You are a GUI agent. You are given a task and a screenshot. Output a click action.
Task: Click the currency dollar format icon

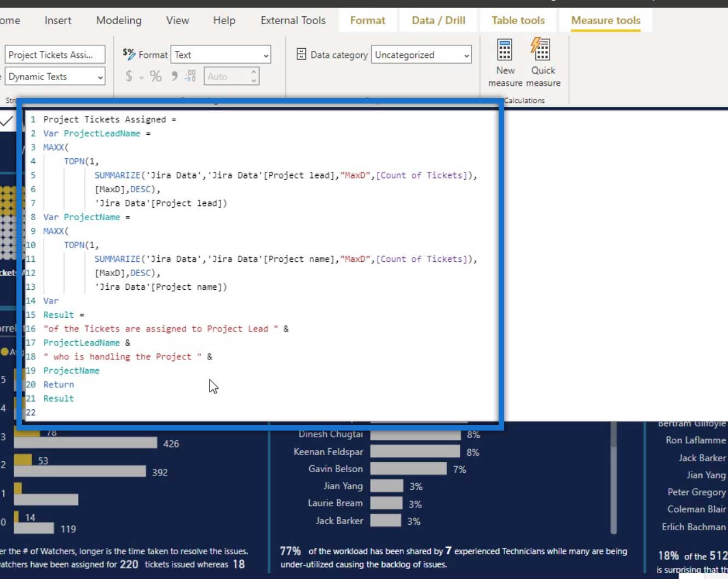click(x=129, y=77)
